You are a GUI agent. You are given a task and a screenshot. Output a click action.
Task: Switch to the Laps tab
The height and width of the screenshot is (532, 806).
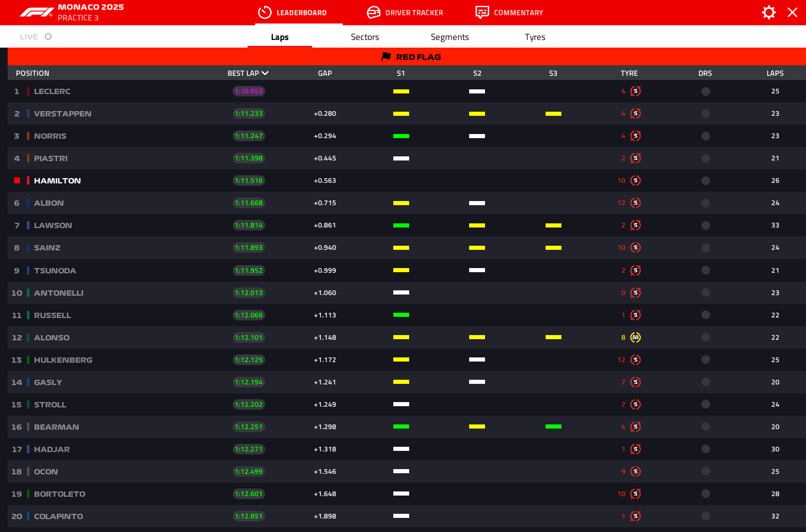280,37
